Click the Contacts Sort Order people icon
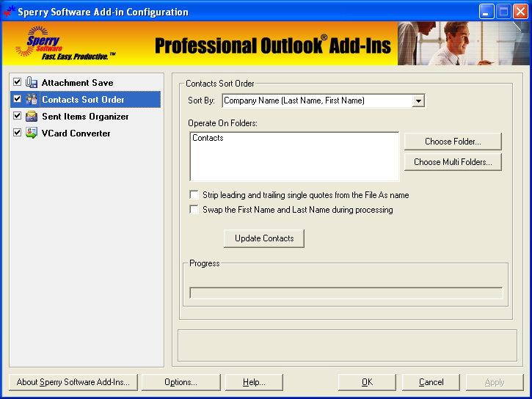This screenshot has height=399, width=532. 32,99
